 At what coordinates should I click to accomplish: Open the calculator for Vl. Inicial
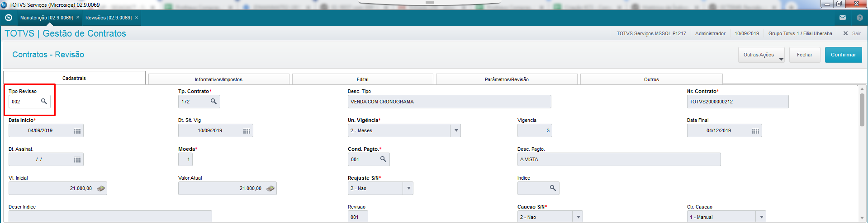pos(101,188)
